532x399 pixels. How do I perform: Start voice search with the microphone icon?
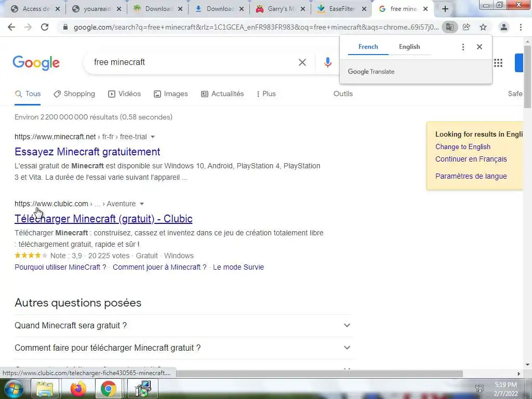[327, 62]
